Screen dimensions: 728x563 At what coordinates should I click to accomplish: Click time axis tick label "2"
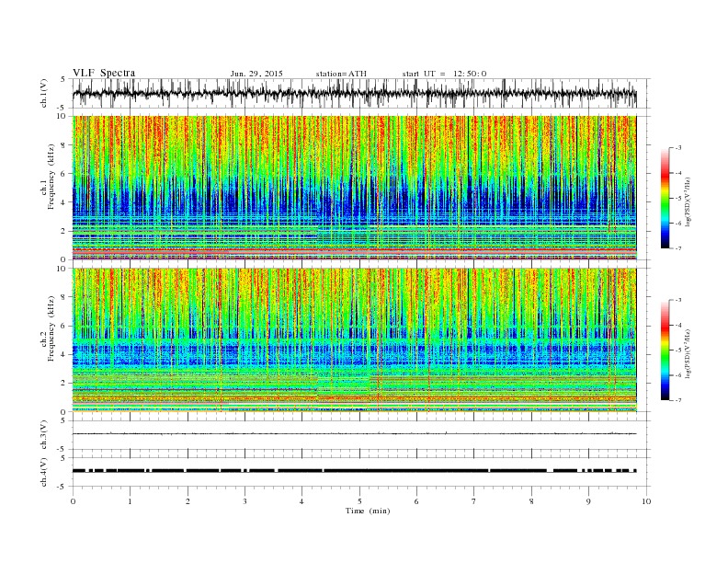(188, 501)
